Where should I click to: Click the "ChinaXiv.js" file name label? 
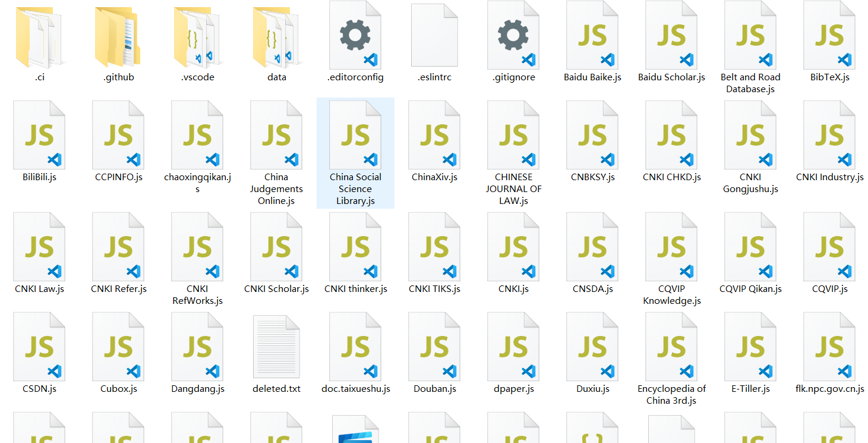[434, 177]
